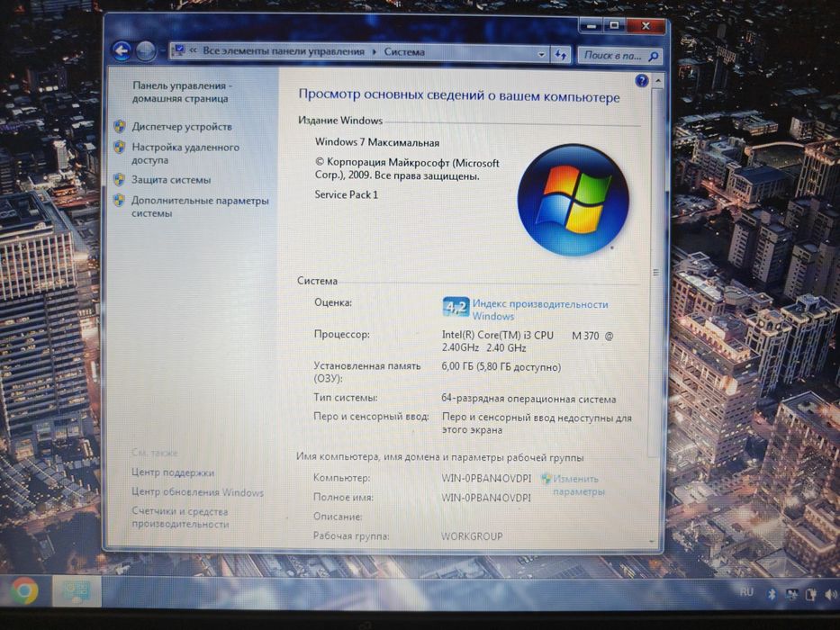
Task: Minimize the System window
Action: coord(592,26)
